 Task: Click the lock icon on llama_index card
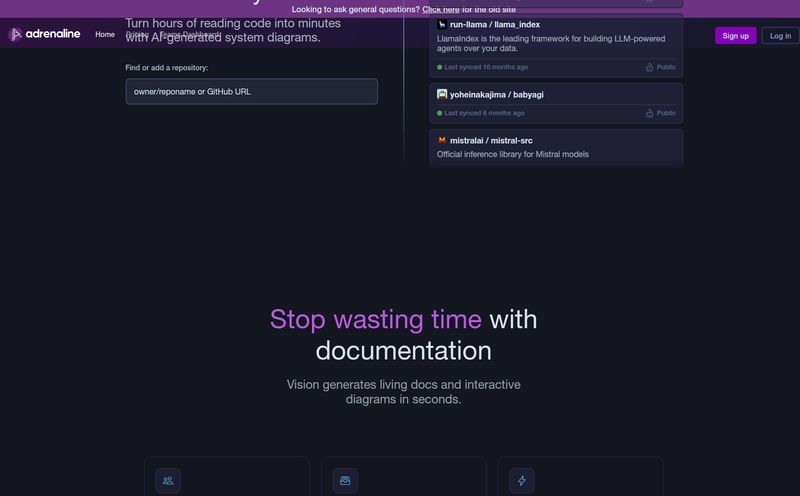[649, 67]
